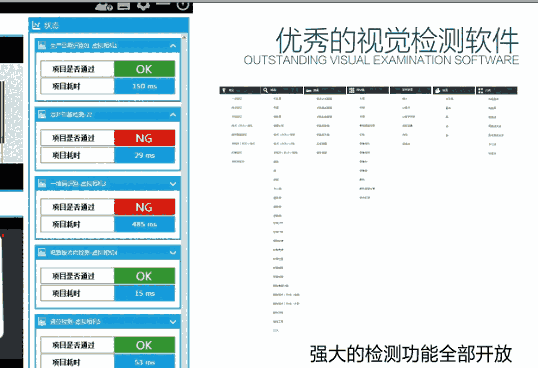Toggle the chevron of the 15 ms section

click(173, 253)
